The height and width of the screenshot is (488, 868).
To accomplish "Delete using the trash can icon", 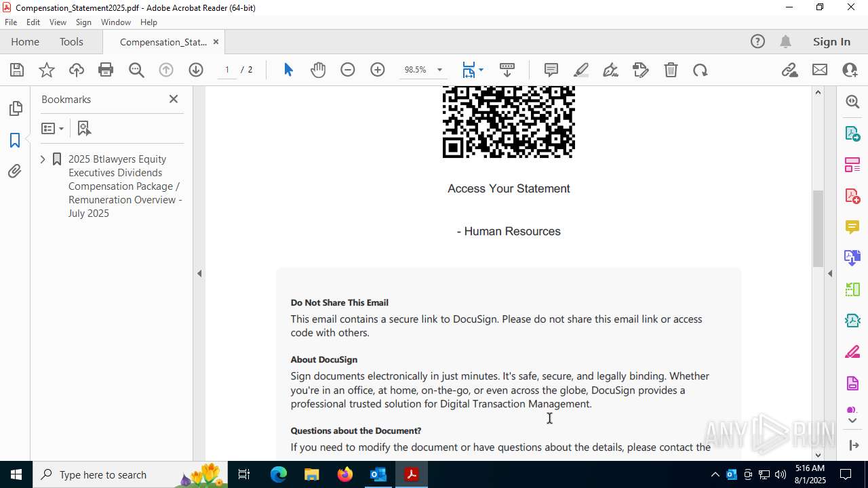I will click(x=671, y=70).
